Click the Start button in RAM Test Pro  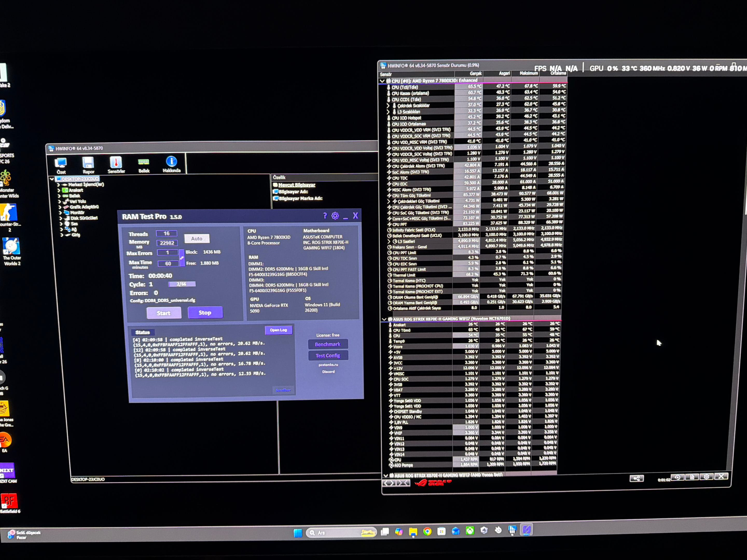pyautogui.click(x=164, y=313)
